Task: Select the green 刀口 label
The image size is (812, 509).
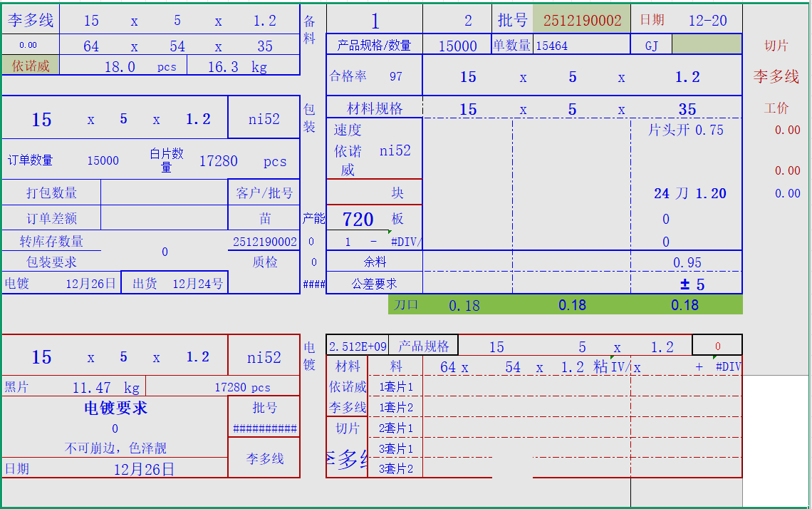Action: 405,305
